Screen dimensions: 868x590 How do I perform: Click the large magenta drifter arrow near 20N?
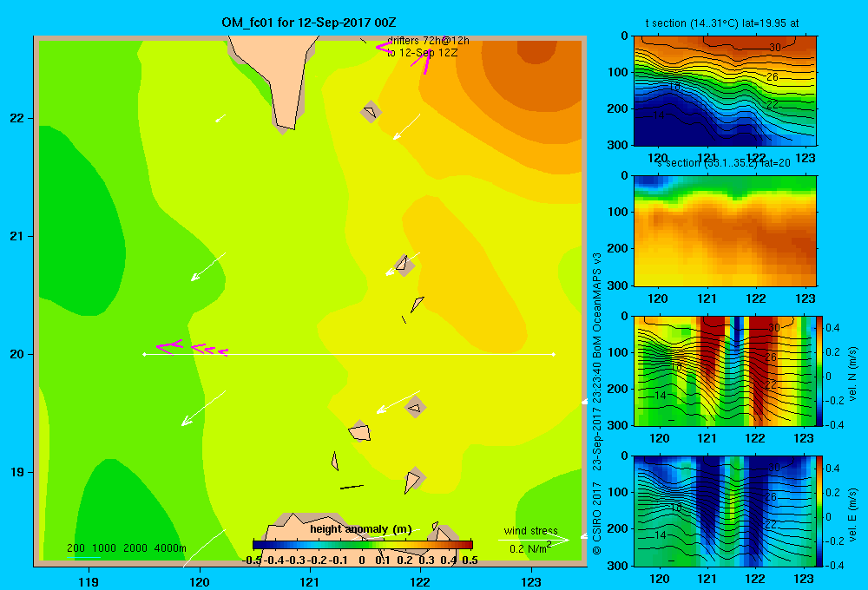[x=169, y=347]
